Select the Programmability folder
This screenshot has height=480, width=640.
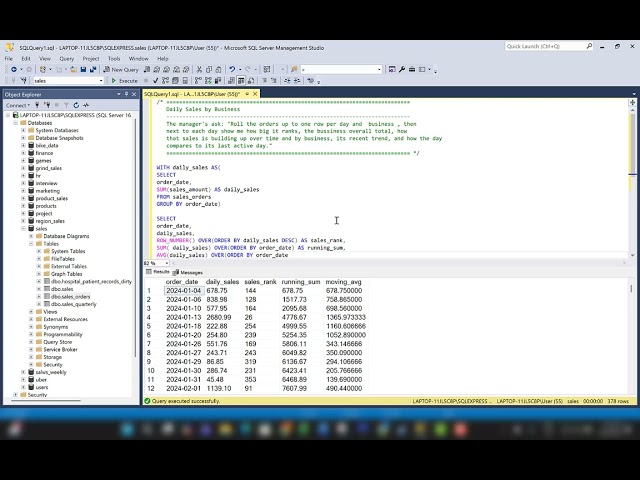click(62, 334)
